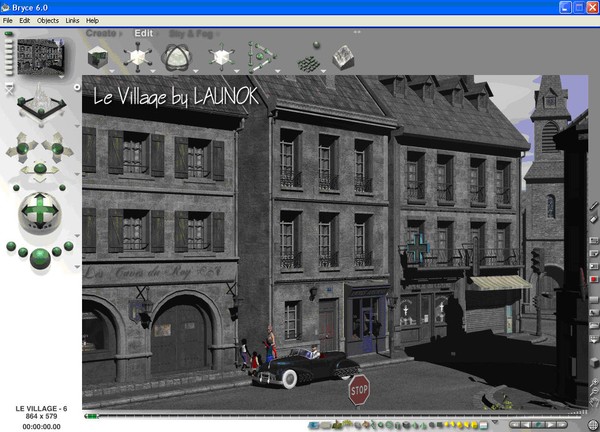Image resolution: width=600 pixels, height=432 pixels.
Task: Toggle the rightmost small render option sphere
Action: click(x=69, y=246)
